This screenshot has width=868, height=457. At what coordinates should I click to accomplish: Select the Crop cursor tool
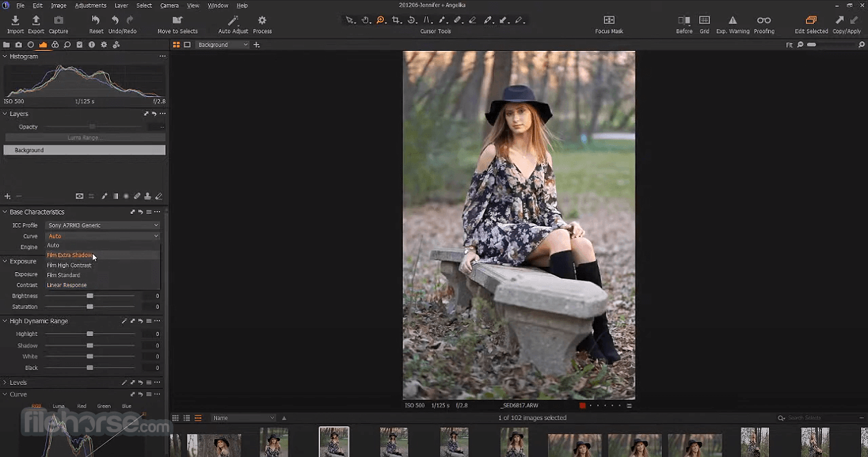pos(396,21)
